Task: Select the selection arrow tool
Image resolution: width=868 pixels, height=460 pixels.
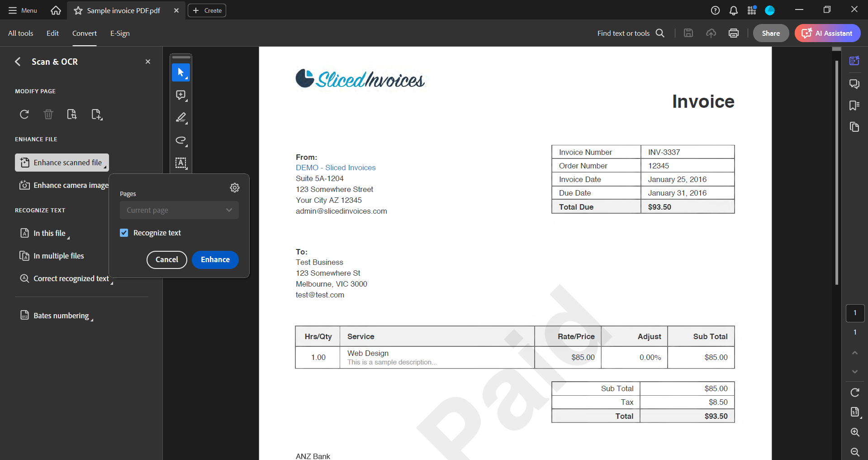Action: pyautogui.click(x=180, y=72)
